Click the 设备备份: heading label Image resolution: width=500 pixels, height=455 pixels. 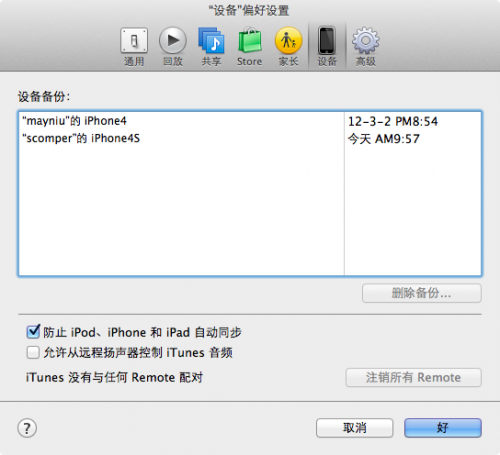[x=44, y=97]
